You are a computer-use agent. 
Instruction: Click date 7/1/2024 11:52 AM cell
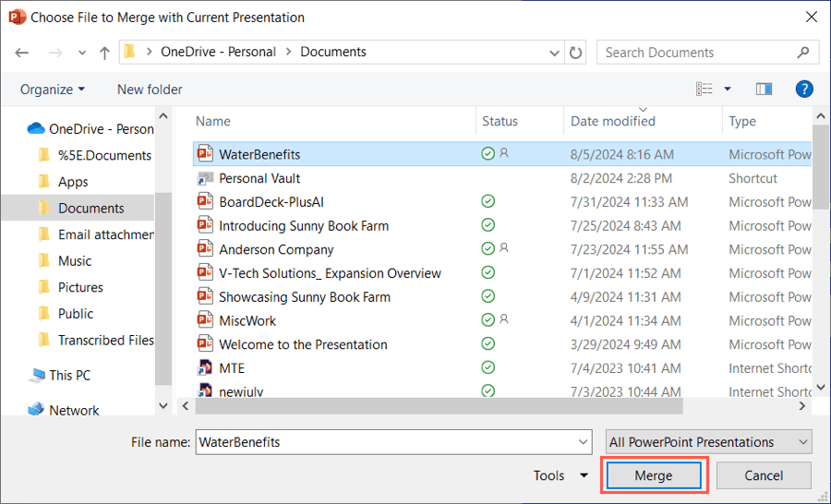[x=625, y=273]
